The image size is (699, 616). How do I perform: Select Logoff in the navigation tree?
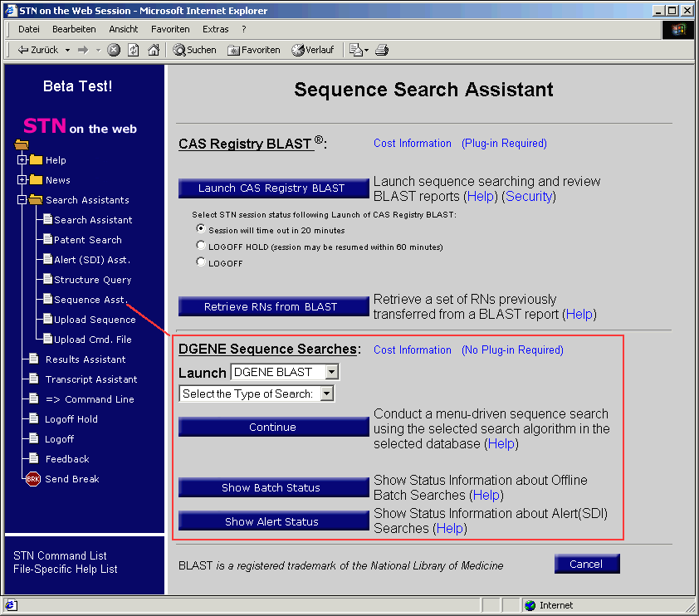pos(59,439)
